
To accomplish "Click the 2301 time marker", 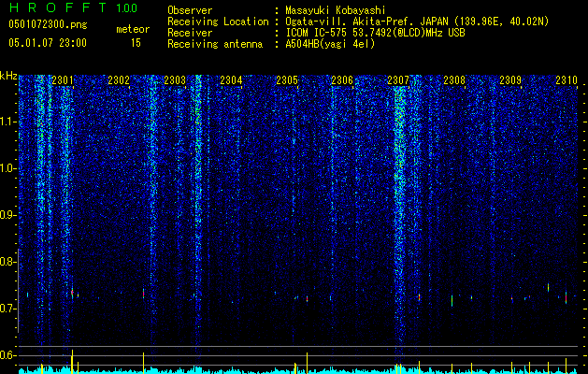I will 63,80.
